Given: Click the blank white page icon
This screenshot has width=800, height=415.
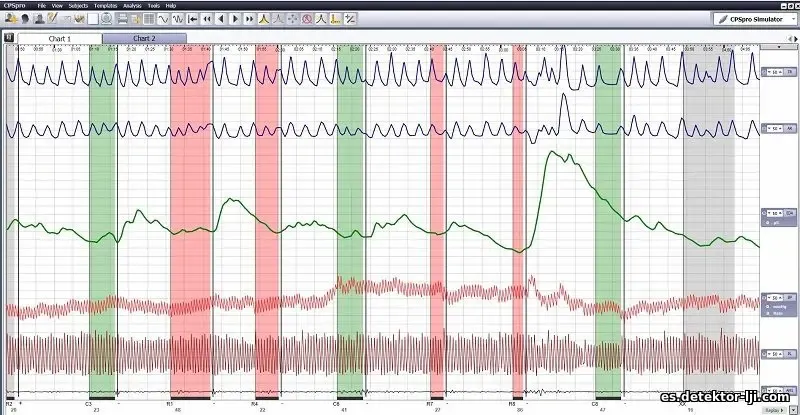Looking at the screenshot, I should [93, 19].
